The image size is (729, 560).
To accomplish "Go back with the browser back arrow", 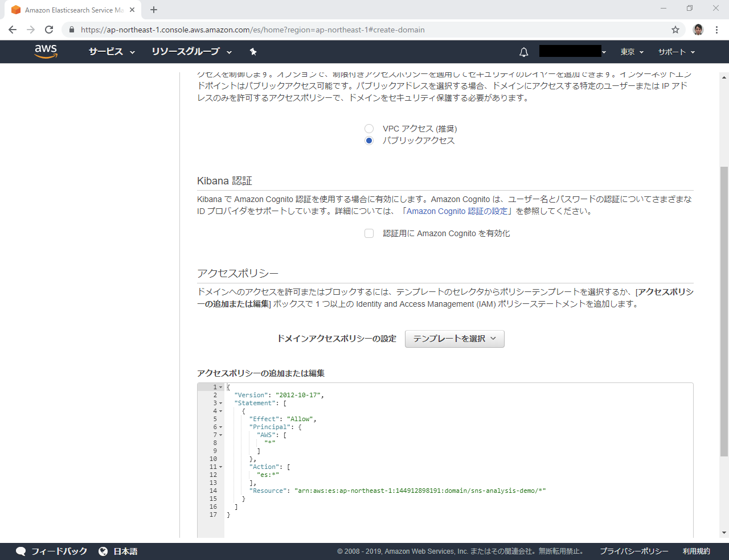I will click(13, 30).
